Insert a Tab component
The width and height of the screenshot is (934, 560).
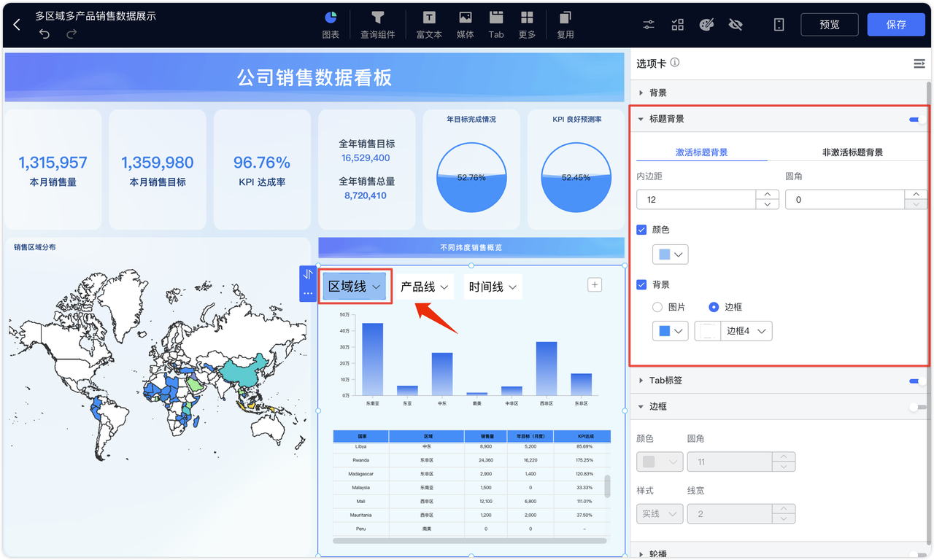coord(496,25)
